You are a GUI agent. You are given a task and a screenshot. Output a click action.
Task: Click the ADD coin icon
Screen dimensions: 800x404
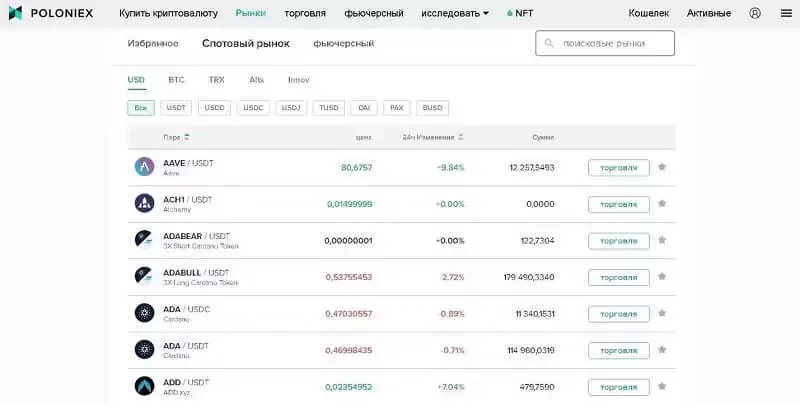[x=144, y=386]
